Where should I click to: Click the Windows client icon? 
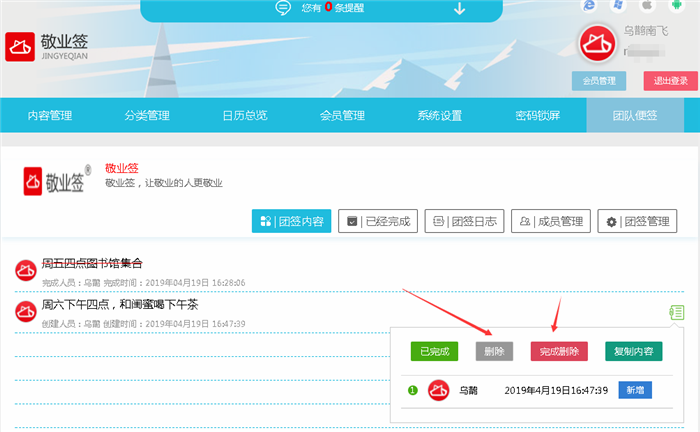[x=618, y=5]
